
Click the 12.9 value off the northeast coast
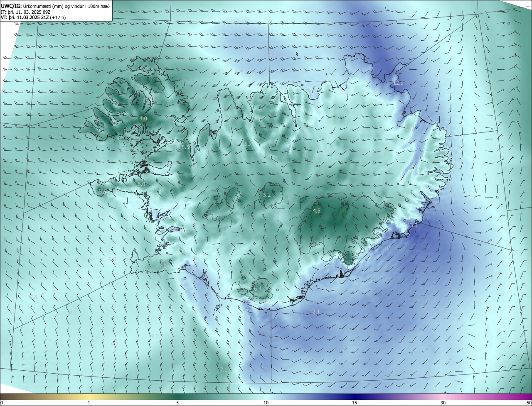(x=398, y=83)
